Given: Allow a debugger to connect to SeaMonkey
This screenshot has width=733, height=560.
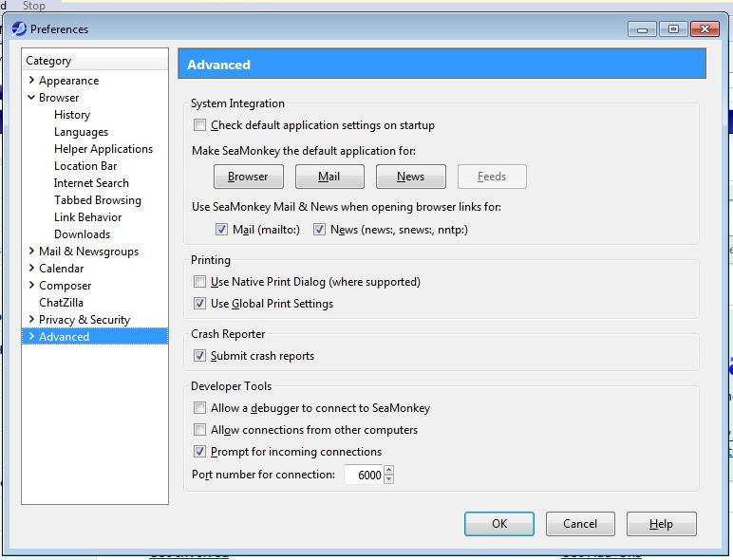Looking at the screenshot, I should pos(199,407).
